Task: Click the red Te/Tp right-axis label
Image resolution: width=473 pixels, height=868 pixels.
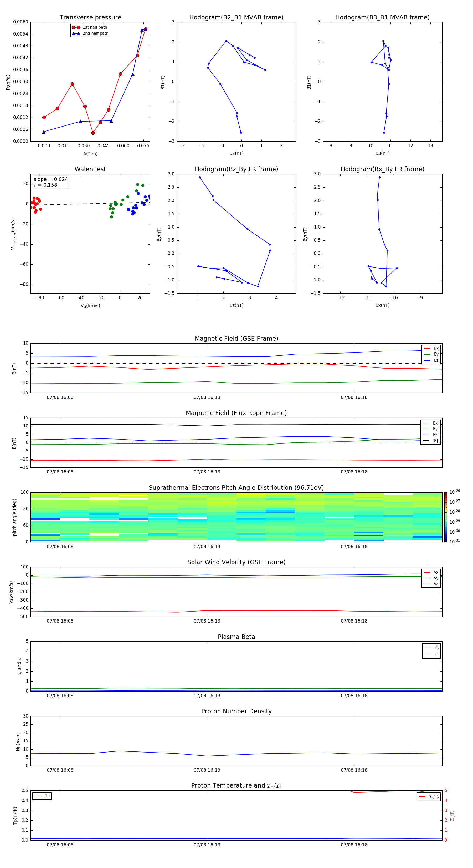Action: (453, 815)
